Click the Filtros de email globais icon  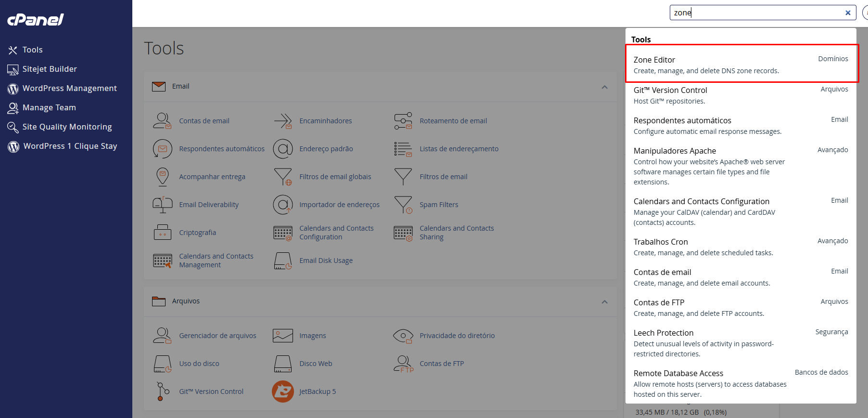(282, 177)
